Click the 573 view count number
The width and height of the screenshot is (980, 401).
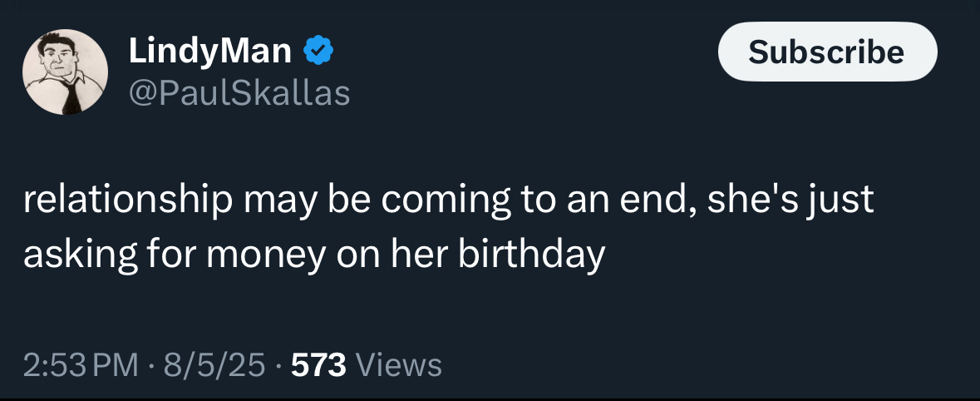point(319,364)
